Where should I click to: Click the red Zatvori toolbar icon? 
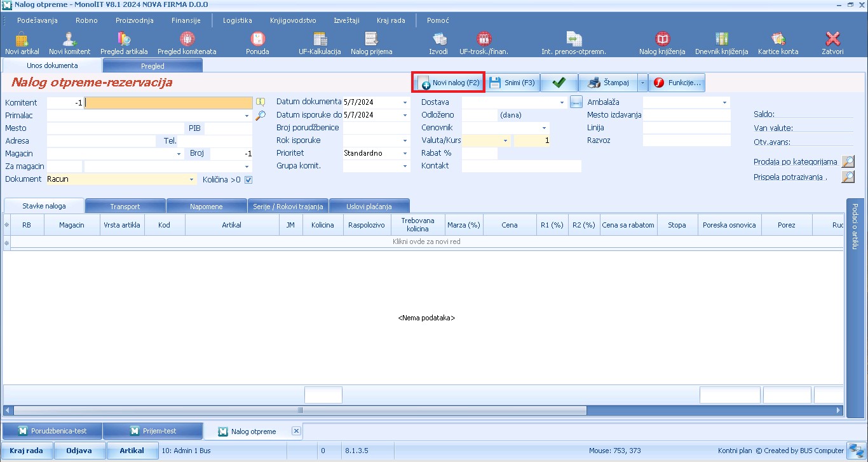pyautogui.click(x=832, y=44)
